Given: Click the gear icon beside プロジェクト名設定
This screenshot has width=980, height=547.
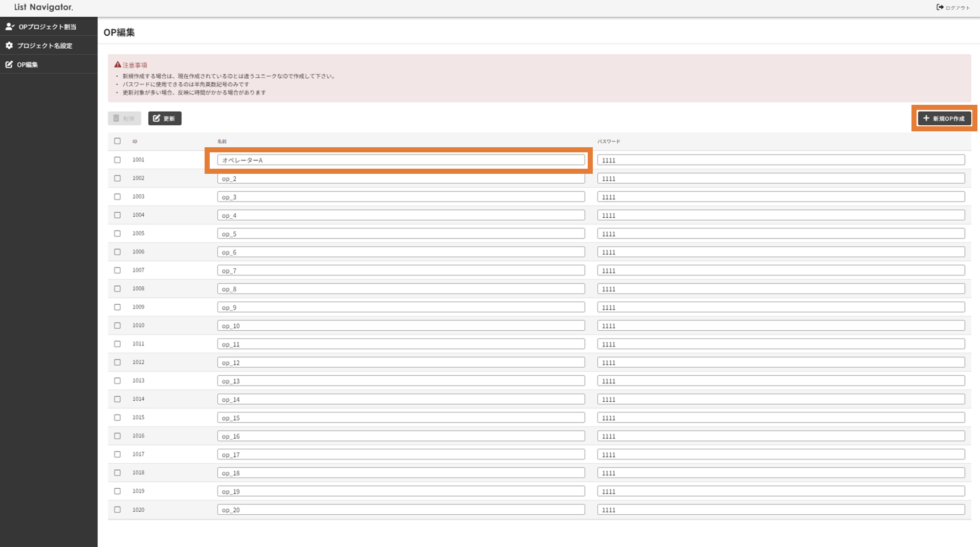Looking at the screenshot, I should tap(9, 45).
